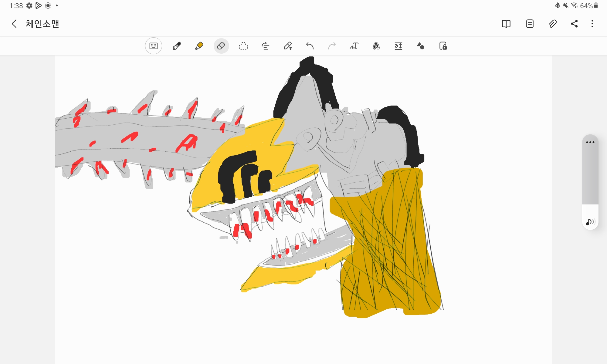607x364 pixels.
Task: Tap the Play Store status icon
Action: click(x=39, y=5)
